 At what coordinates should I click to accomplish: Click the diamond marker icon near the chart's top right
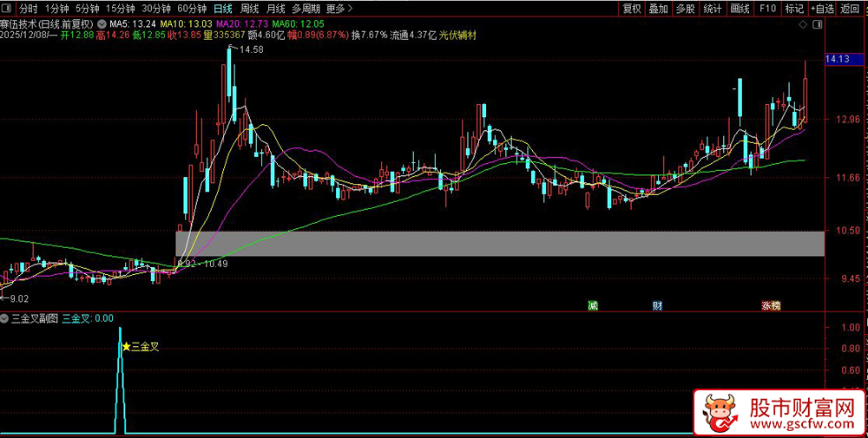(803, 25)
